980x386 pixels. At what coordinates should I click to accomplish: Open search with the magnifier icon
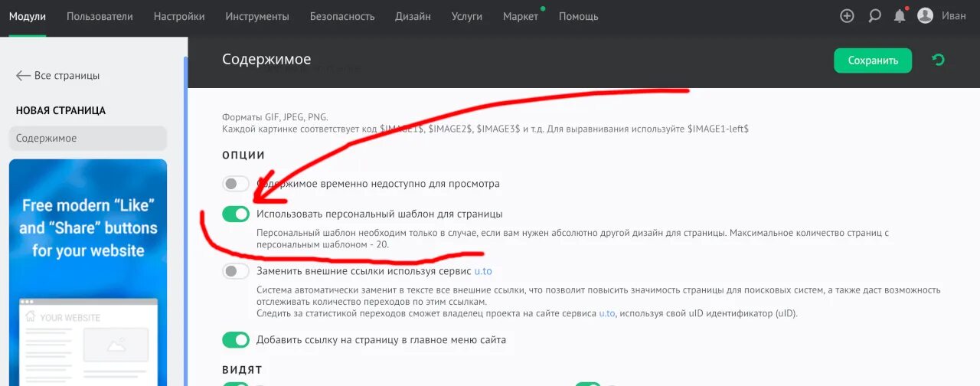tap(874, 16)
